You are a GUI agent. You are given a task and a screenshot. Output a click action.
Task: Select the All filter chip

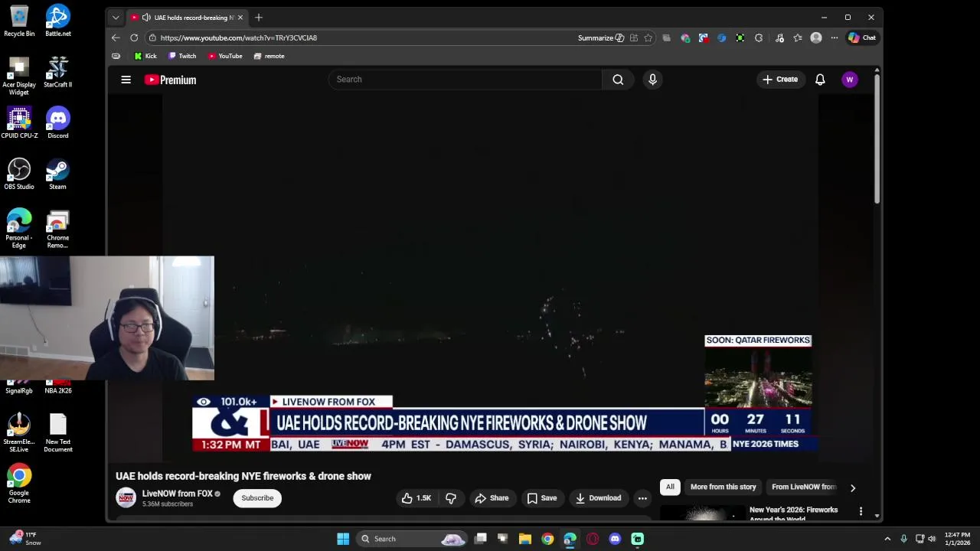coord(670,487)
